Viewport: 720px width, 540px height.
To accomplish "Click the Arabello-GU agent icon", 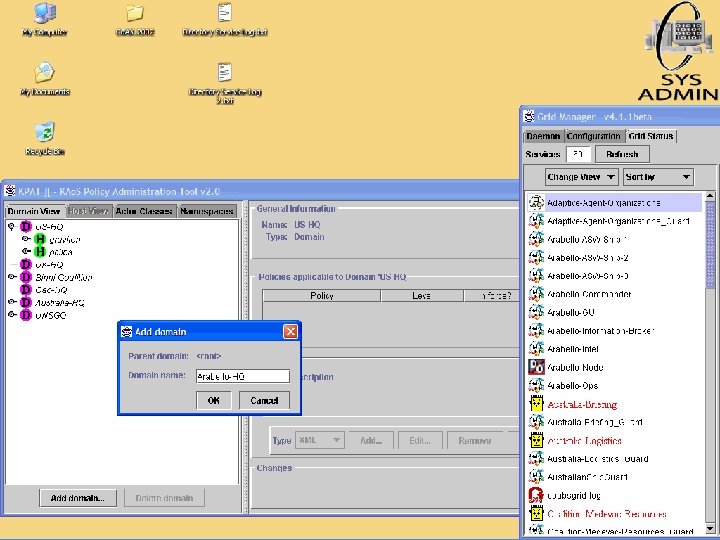I will point(536,312).
